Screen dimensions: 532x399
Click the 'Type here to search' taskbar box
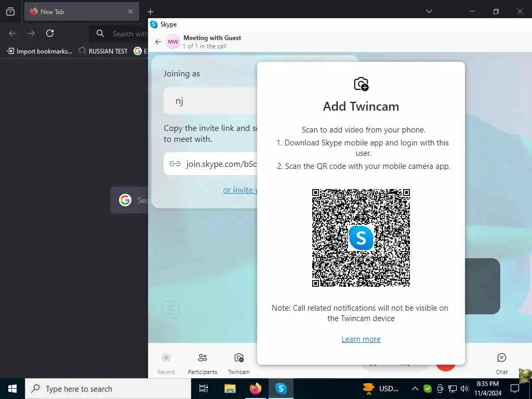point(108,389)
